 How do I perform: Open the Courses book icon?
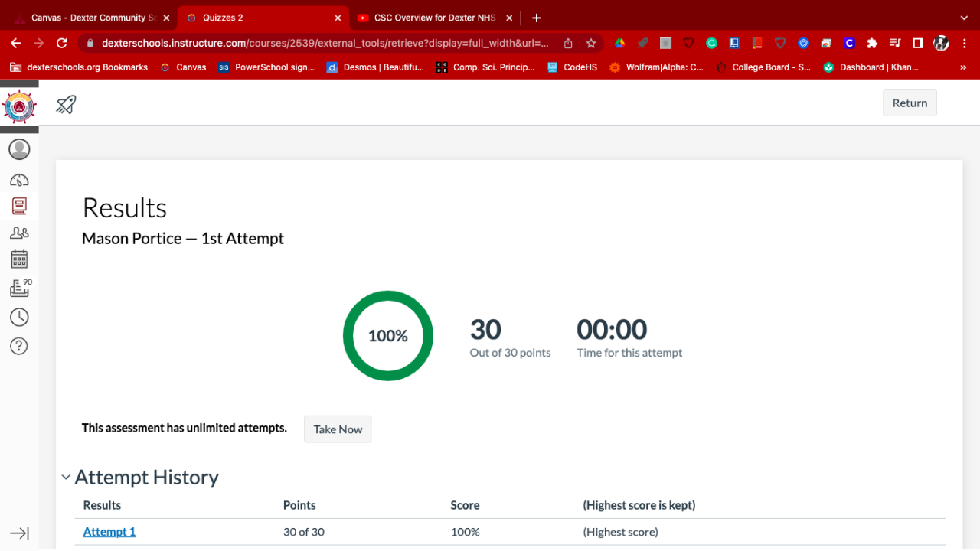19,205
